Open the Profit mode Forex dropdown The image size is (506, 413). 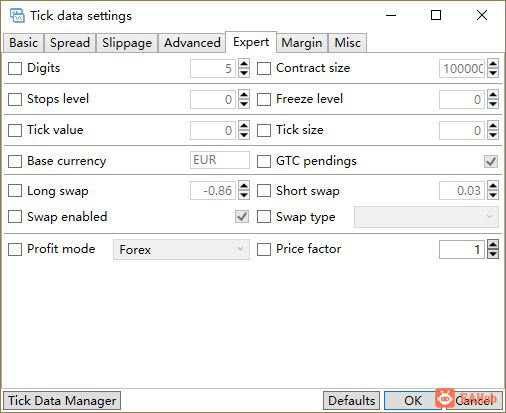181,249
